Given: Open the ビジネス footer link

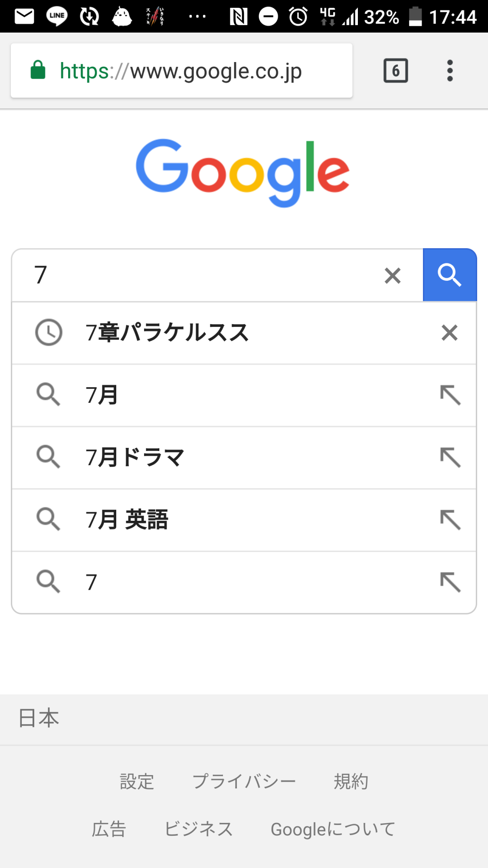Looking at the screenshot, I should click(x=199, y=829).
